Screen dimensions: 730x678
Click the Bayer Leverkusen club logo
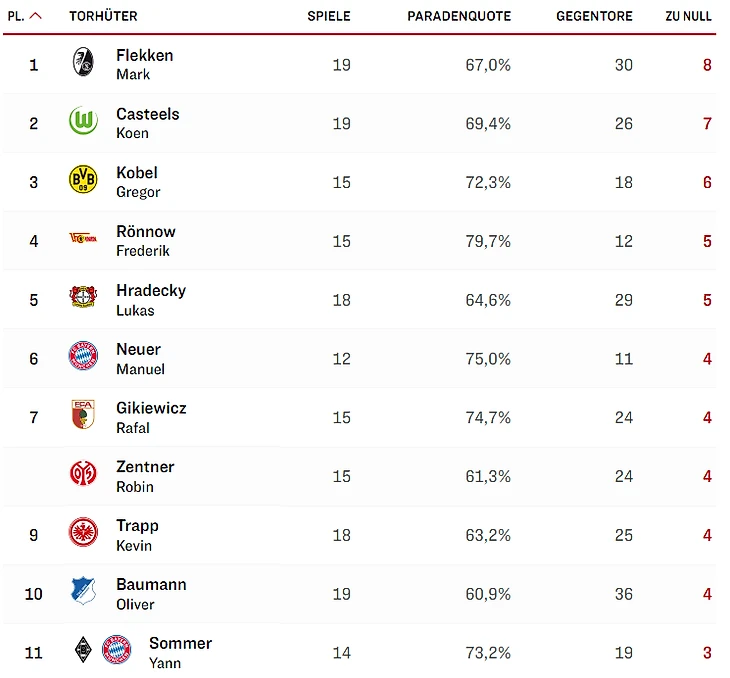pyautogui.click(x=83, y=299)
